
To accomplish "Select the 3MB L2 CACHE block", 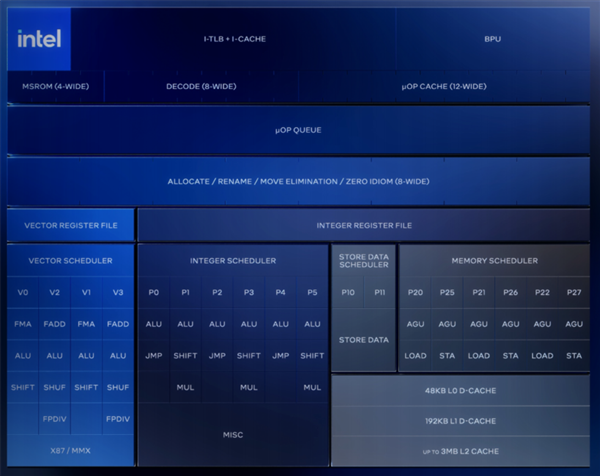I will [x=460, y=453].
